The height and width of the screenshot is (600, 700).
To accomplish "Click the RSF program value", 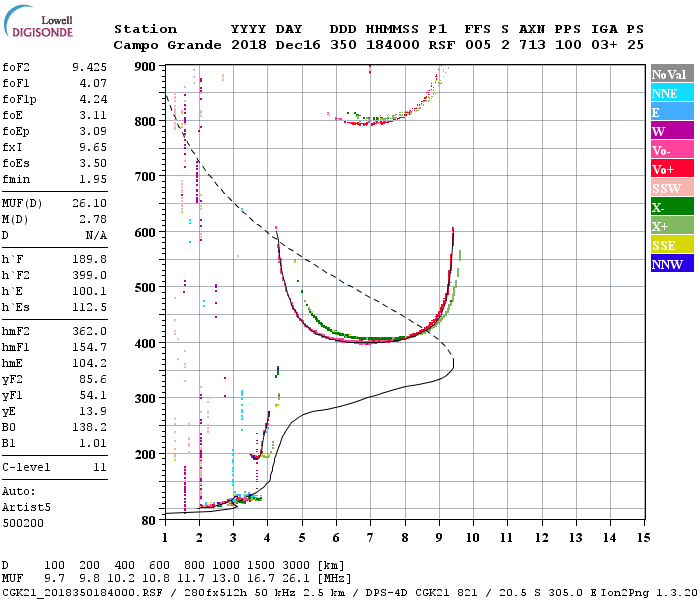I will click(442, 45).
